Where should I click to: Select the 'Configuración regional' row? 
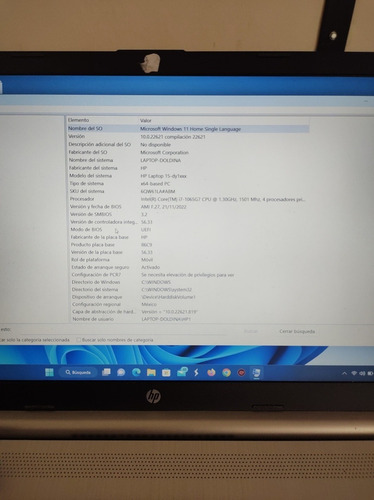click(x=190, y=304)
